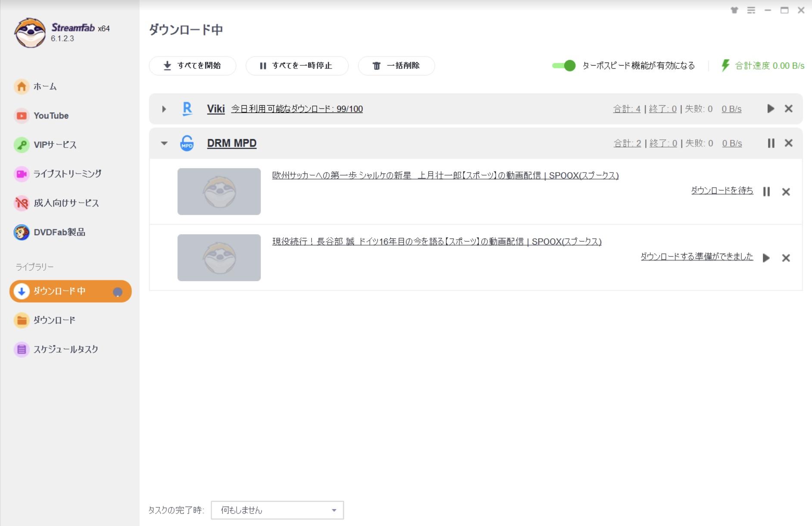Minimize the StreamFab window

(768, 10)
